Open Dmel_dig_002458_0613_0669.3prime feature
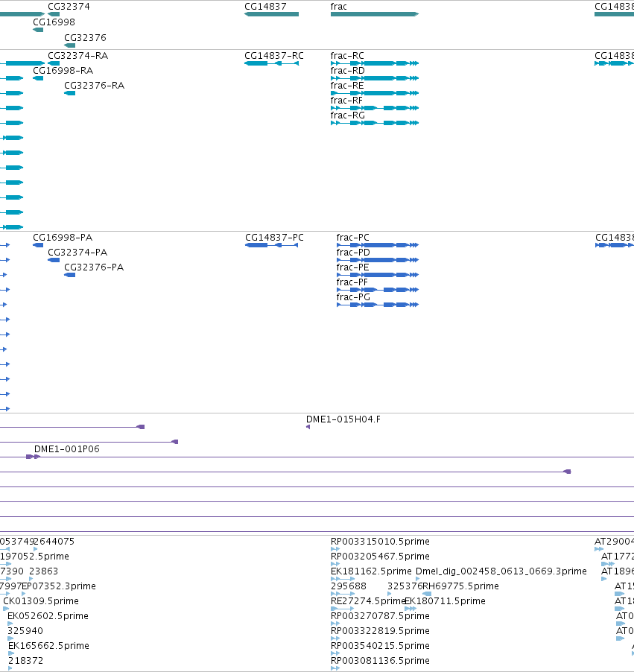This screenshot has height=672, width=634. click(x=418, y=579)
